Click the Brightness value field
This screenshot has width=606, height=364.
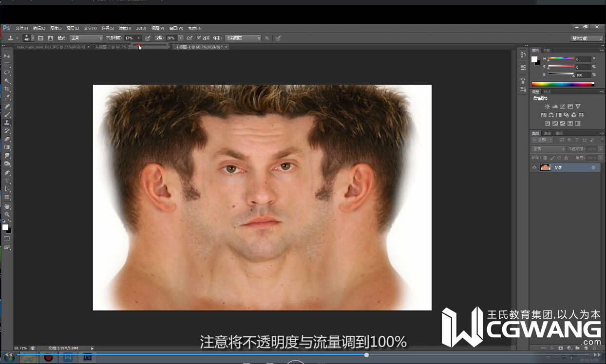pyautogui.click(x=583, y=75)
